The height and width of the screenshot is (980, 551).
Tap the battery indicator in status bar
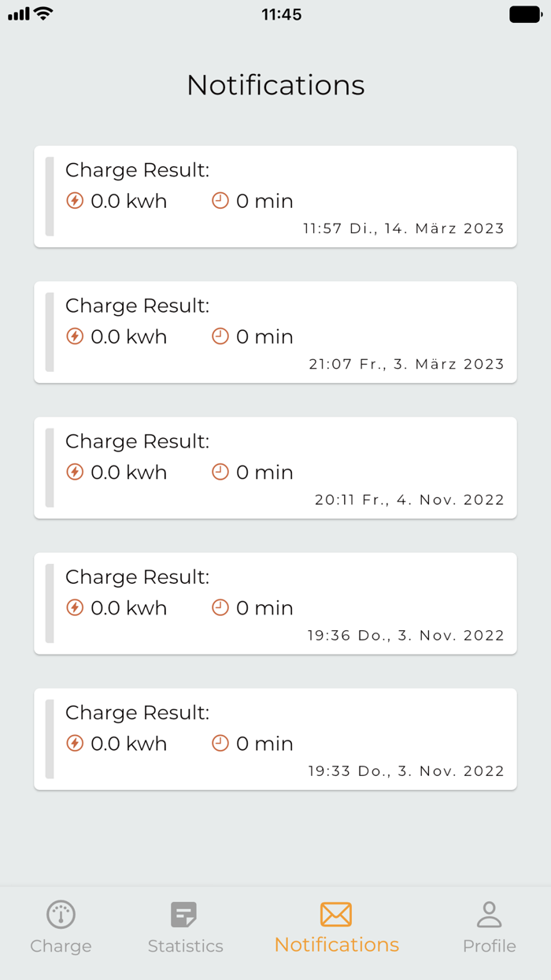[524, 14]
